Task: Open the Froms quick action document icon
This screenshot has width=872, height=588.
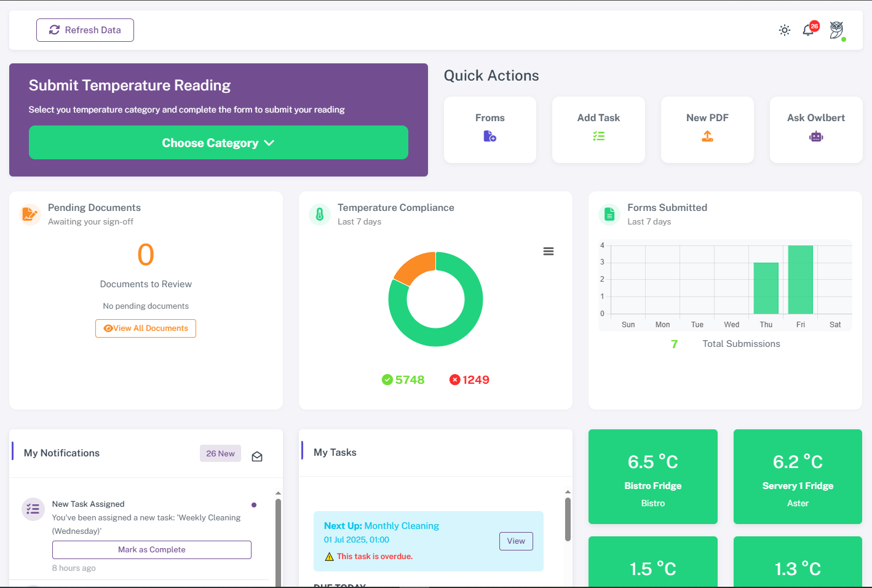Action: click(490, 136)
